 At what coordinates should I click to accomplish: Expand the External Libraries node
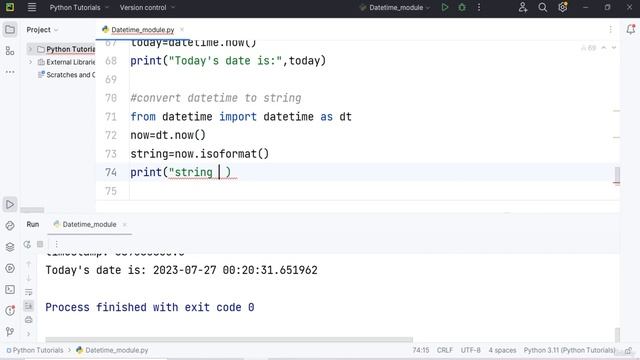(x=30, y=62)
